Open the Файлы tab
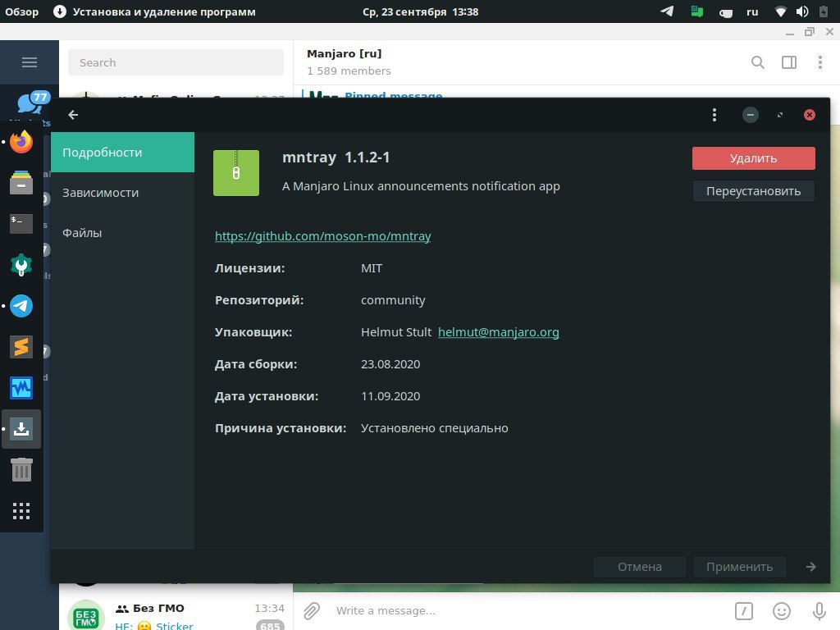Image resolution: width=840 pixels, height=630 pixels. click(x=123, y=232)
